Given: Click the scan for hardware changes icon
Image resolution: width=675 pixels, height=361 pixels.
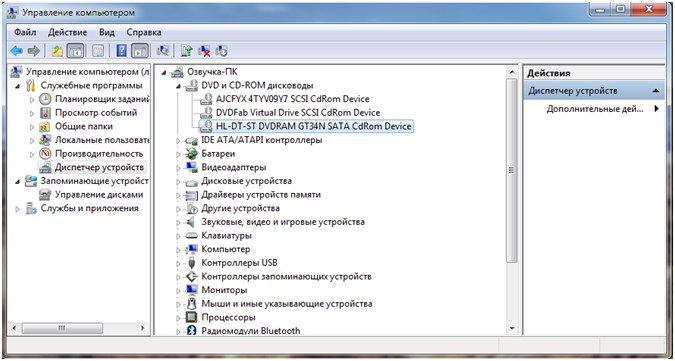Looking at the screenshot, I should [163, 51].
